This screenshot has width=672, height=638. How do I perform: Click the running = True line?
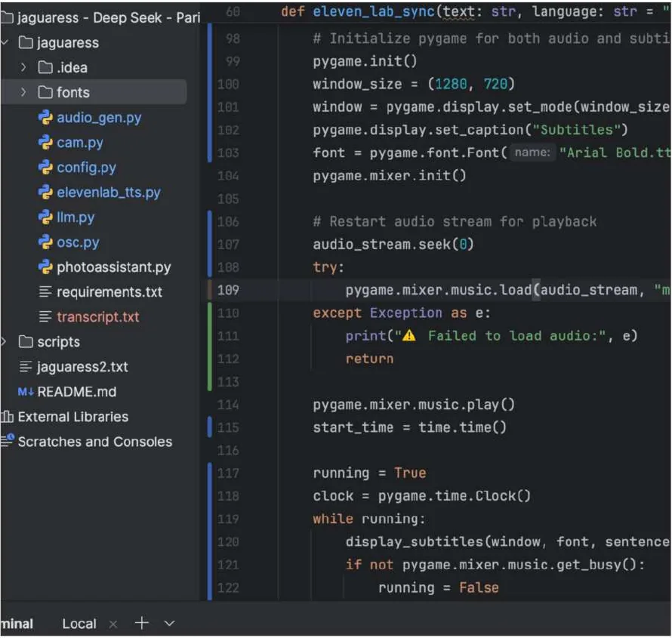(369, 473)
